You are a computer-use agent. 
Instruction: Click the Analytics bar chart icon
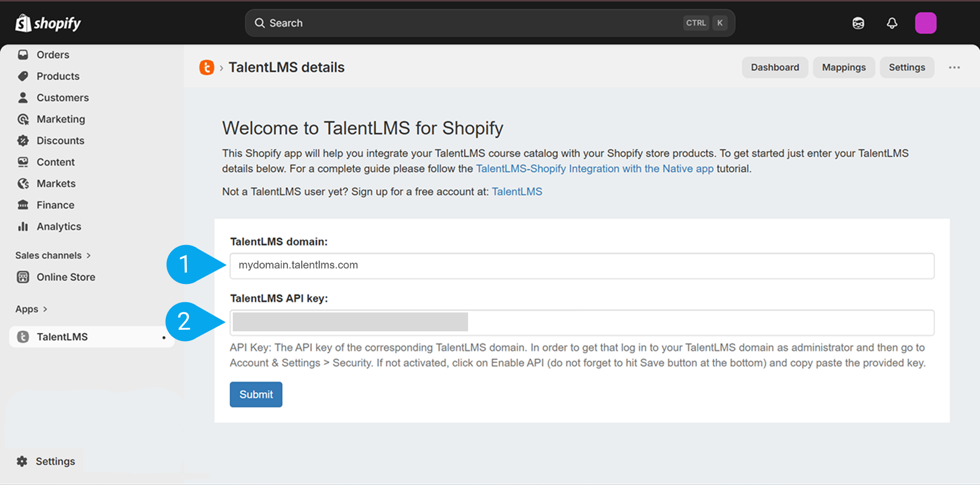point(23,226)
